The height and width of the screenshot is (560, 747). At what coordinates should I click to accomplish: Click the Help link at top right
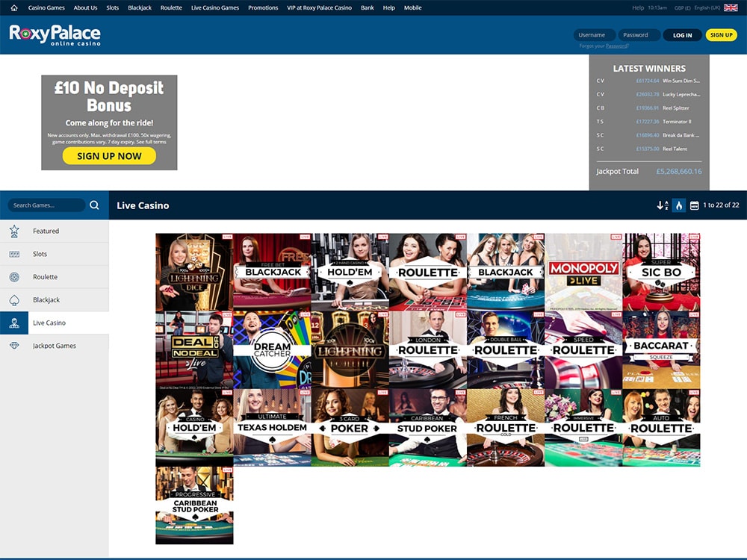click(x=638, y=7)
